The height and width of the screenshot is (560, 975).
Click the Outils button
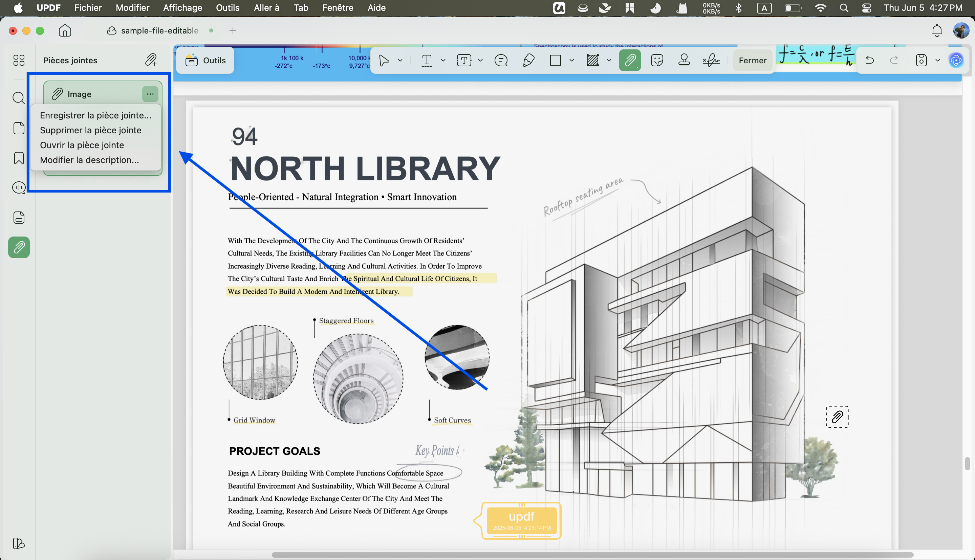pyautogui.click(x=205, y=60)
